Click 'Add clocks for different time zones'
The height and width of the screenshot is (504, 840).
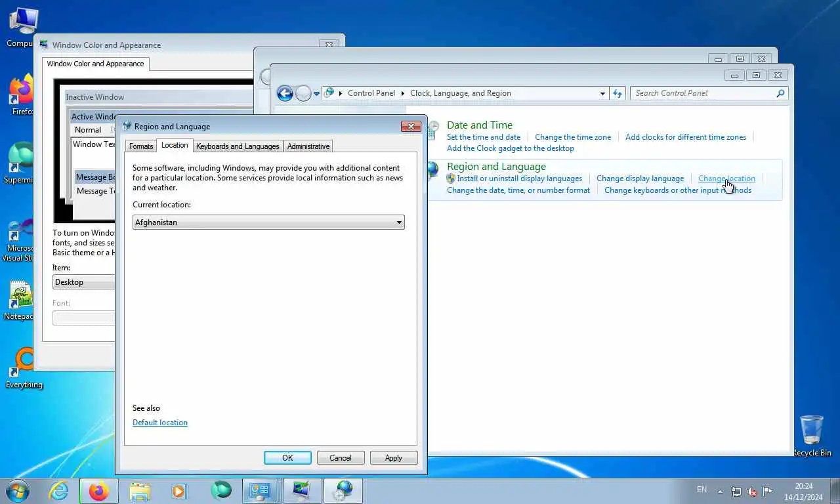pos(686,137)
